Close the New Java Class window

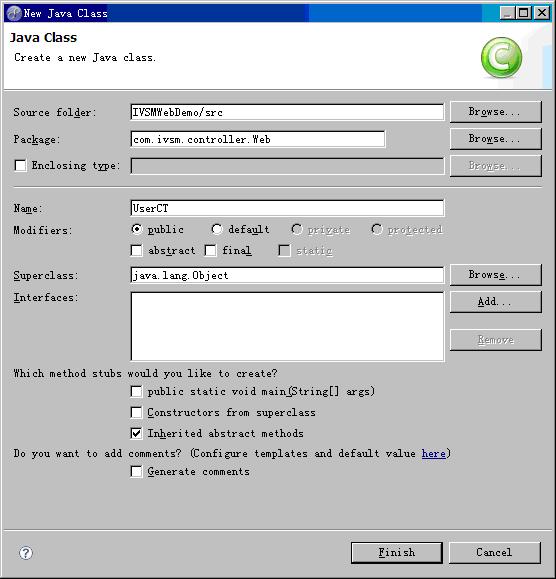coord(542,13)
